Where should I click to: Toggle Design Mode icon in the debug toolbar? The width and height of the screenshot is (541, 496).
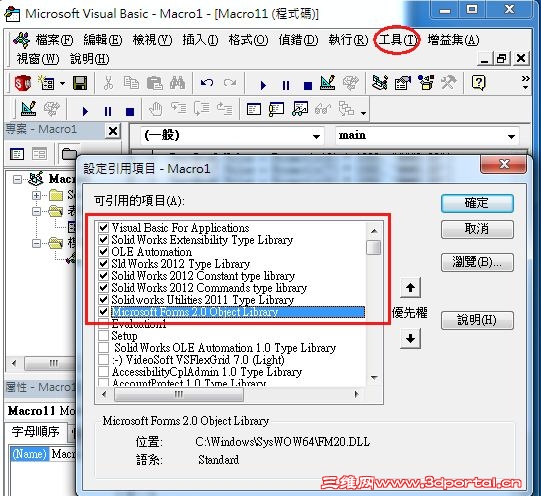[x=28, y=109]
